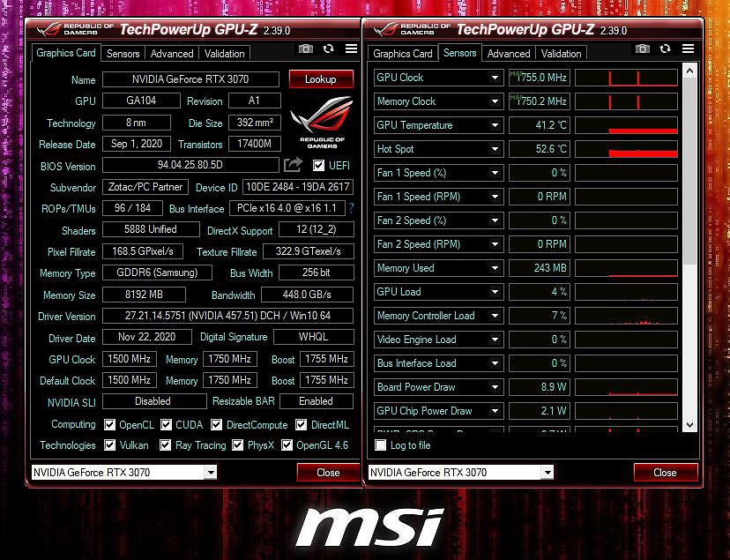
Task: Click question mark beside Bus Interface
Action: (351, 208)
